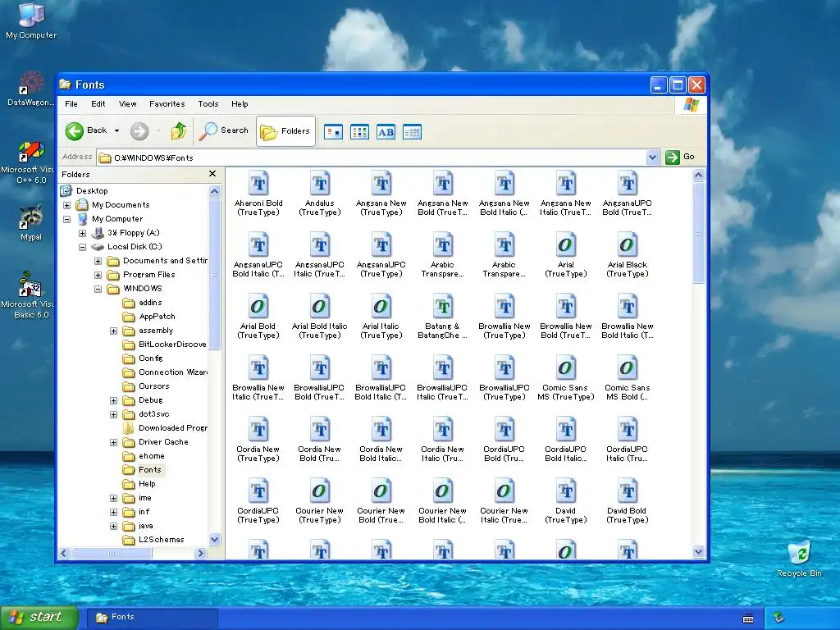840x630 pixels.
Task: Collapse the WINDOWS folder node
Action: click(98, 289)
